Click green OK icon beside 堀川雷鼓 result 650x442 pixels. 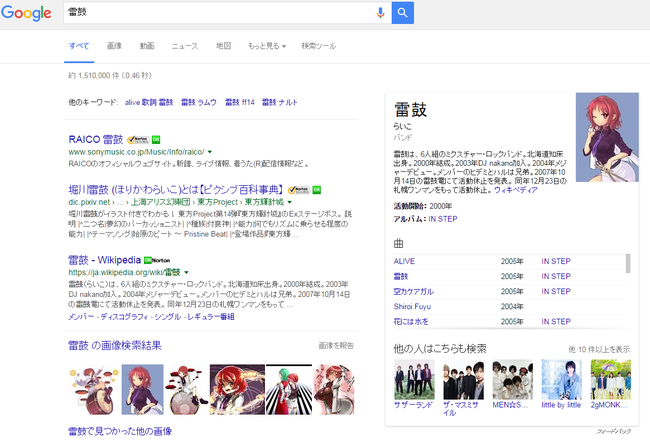pyautogui.click(x=317, y=190)
